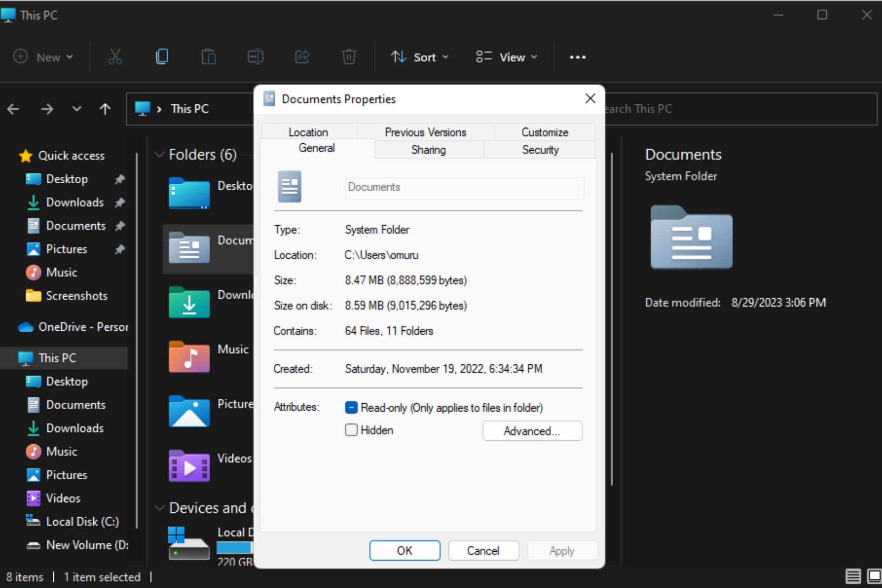Open the View dropdown
This screenshot has width=882, height=588.
tap(506, 57)
